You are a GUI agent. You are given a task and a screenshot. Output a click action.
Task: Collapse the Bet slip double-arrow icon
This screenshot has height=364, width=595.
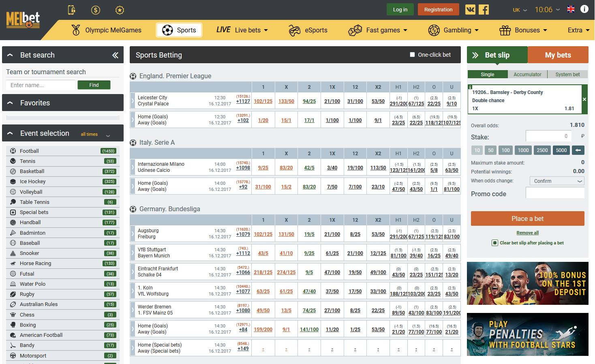pos(475,55)
